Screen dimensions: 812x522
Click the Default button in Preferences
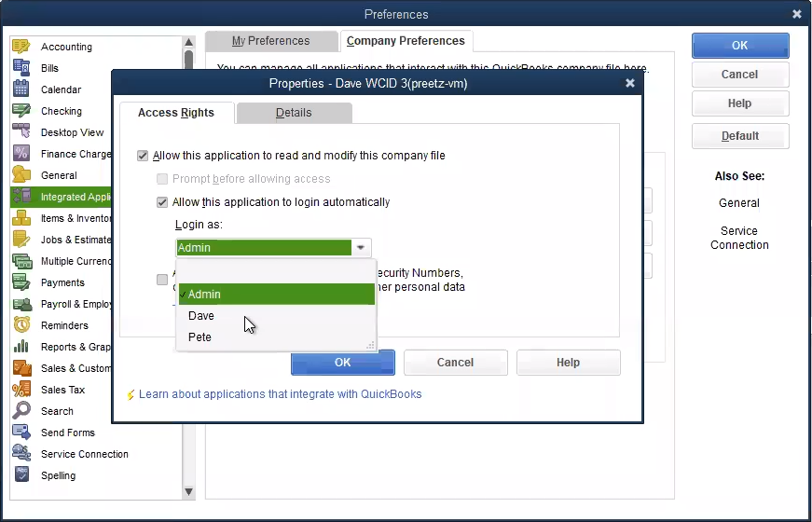point(739,136)
